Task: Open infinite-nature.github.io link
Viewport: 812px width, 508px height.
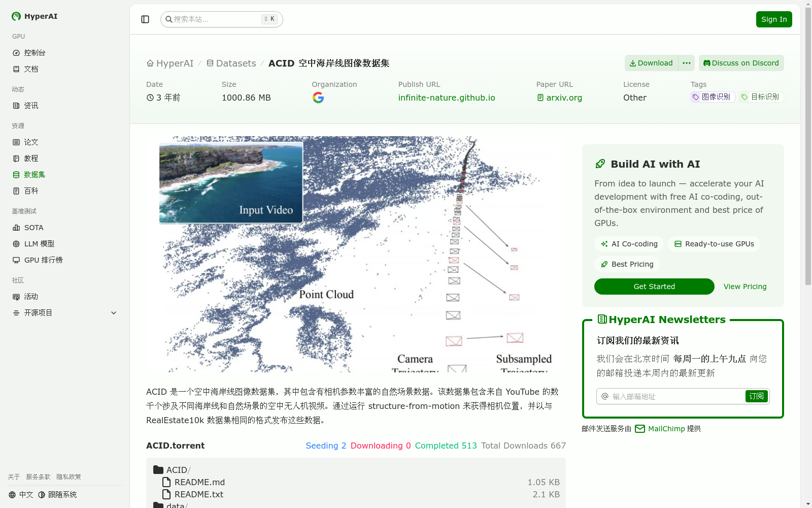Action: click(x=447, y=98)
